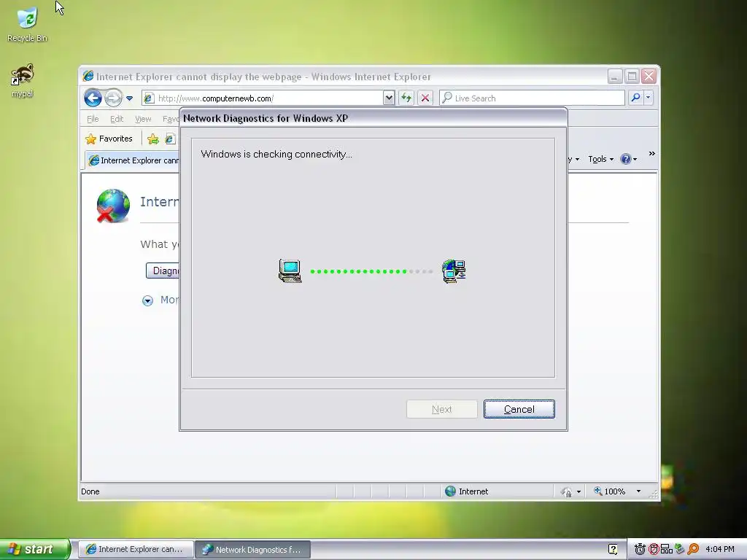Viewport: 747px width, 560px height.
Task: Click the 'Done' status text
Action: tap(90, 491)
